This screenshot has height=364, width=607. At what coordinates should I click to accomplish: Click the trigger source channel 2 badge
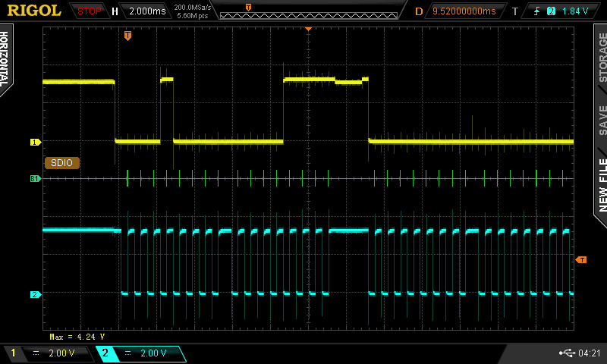[551, 11]
